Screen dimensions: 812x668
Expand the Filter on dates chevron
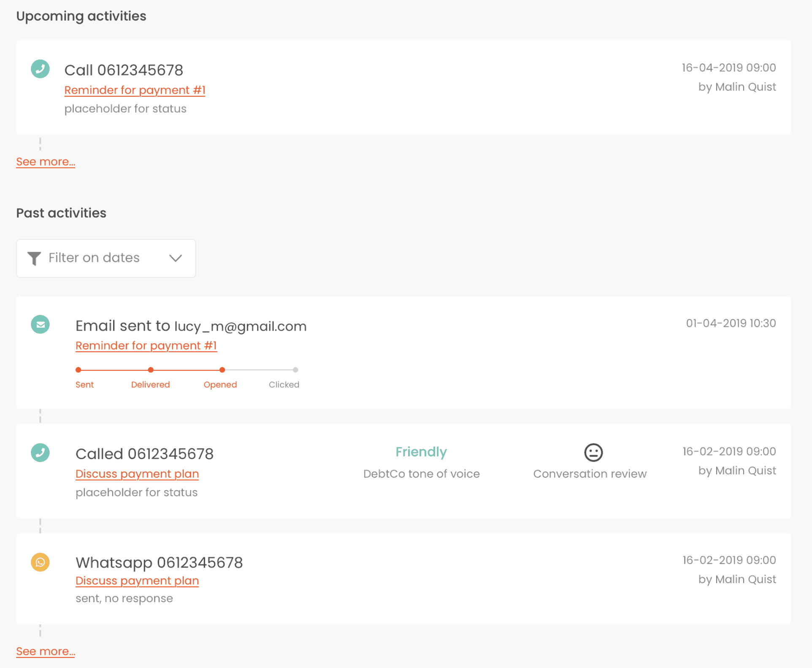(176, 258)
